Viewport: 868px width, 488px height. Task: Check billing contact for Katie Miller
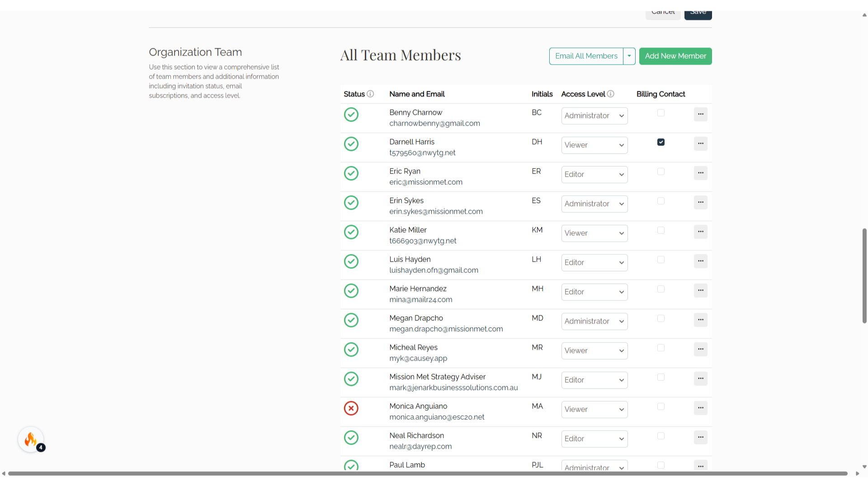coord(661,230)
